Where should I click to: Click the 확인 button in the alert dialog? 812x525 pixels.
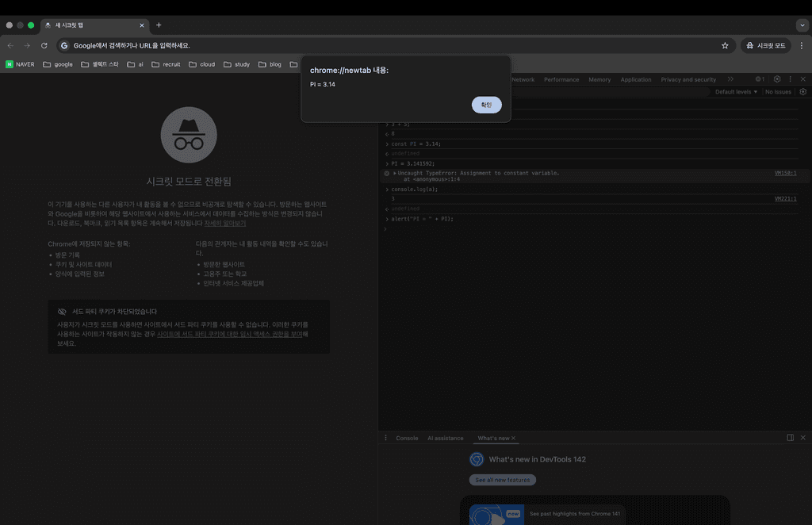tap(486, 105)
